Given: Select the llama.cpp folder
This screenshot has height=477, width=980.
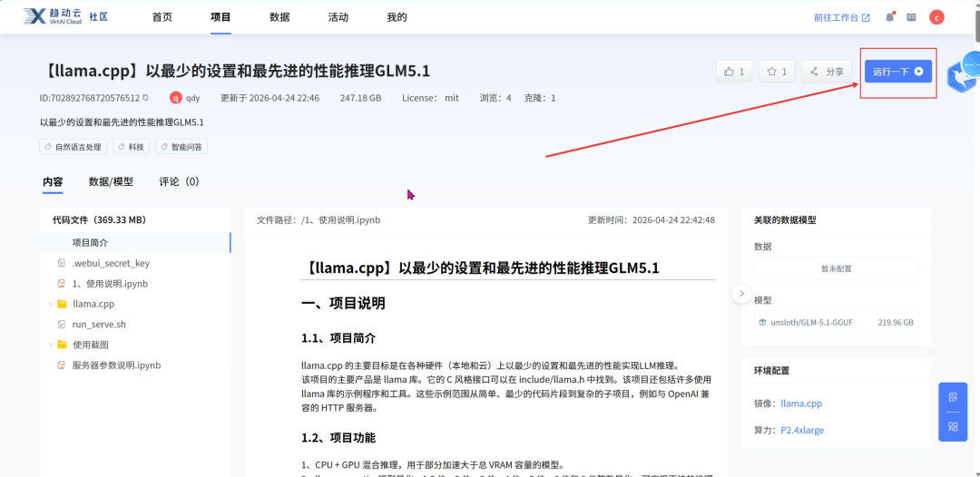Looking at the screenshot, I should [x=93, y=304].
